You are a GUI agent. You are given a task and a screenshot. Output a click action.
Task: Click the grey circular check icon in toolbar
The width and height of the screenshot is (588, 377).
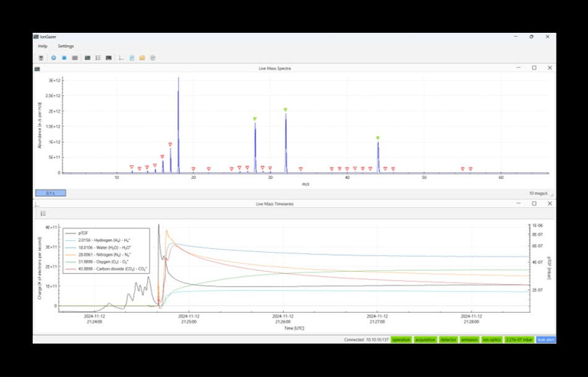[x=152, y=58]
